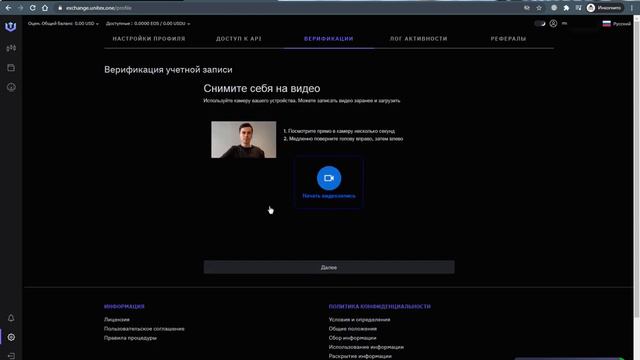Viewport: 640px width, 360px height.
Task: Click the Incognito profile badge
Action: coord(604,8)
